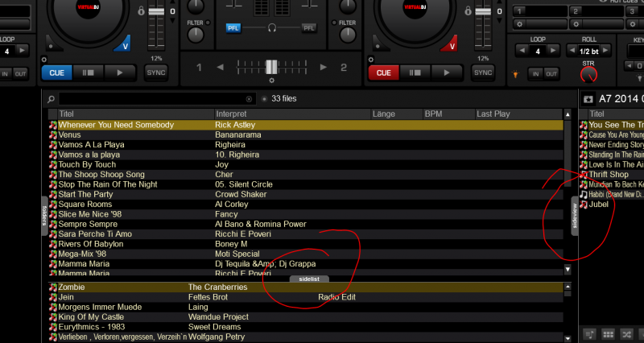644x343 pixels.
Task: Move crossfader left with the left arrow
Action: pos(221,67)
